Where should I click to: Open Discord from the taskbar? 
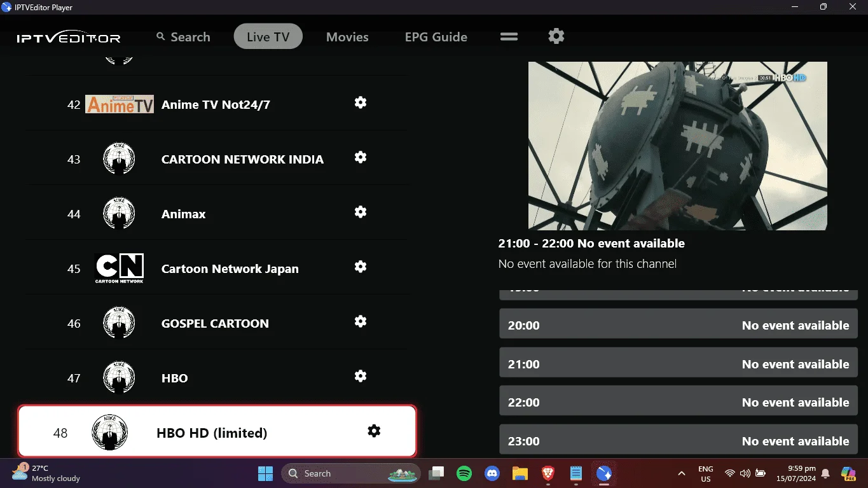(x=492, y=473)
